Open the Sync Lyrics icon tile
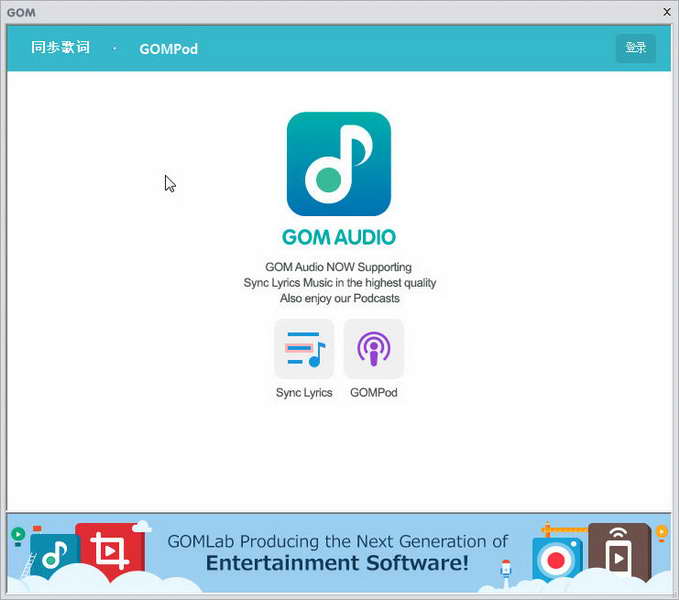 point(304,349)
